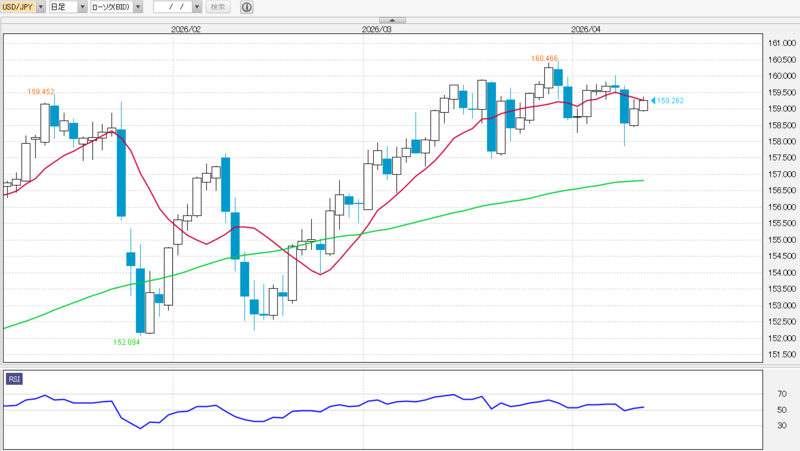The image size is (800, 451).
Task: Open the 日足 timeframe dropdown
Action: click(x=82, y=7)
